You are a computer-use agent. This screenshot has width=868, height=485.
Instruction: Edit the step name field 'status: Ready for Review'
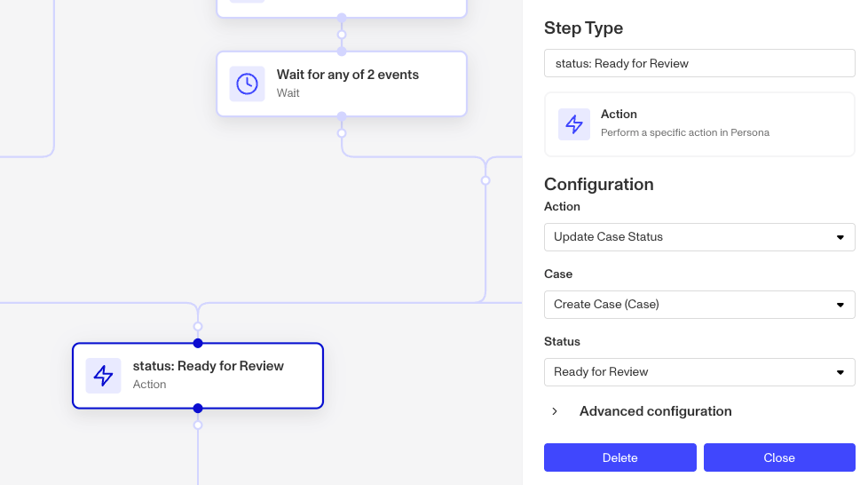point(699,63)
